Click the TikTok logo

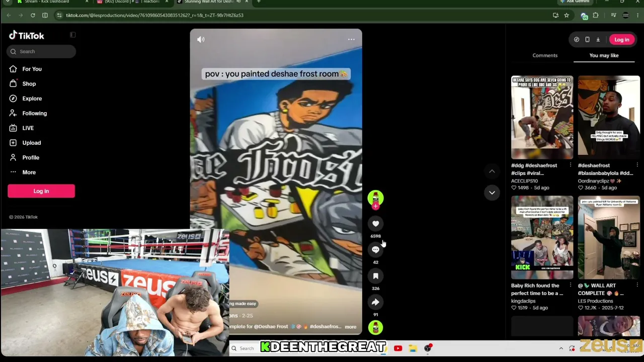point(27,35)
